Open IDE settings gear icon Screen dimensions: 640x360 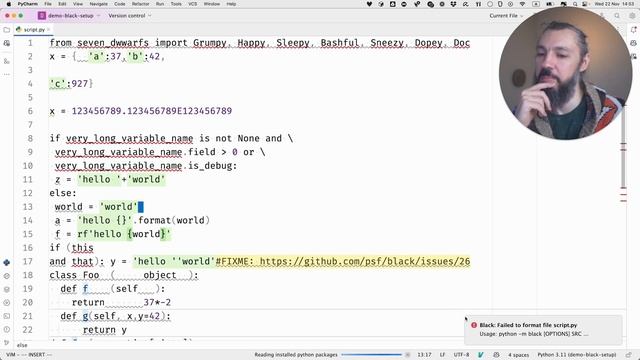[x=632, y=16]
